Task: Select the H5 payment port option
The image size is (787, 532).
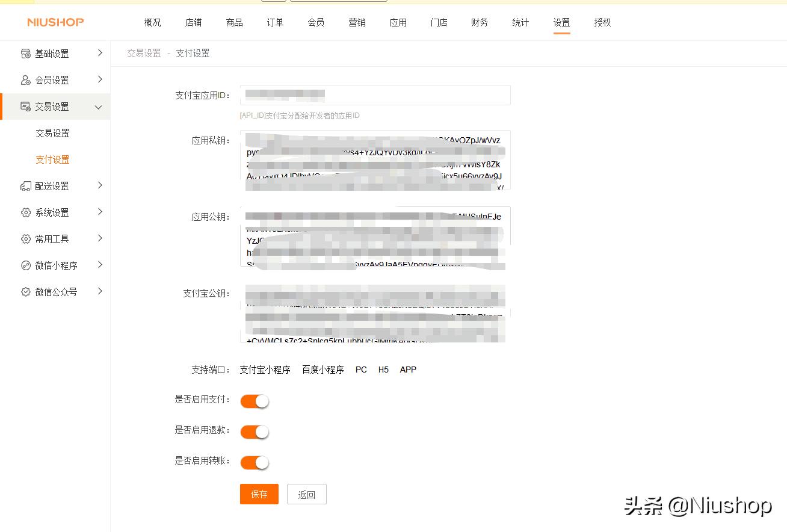Action: 383,370
